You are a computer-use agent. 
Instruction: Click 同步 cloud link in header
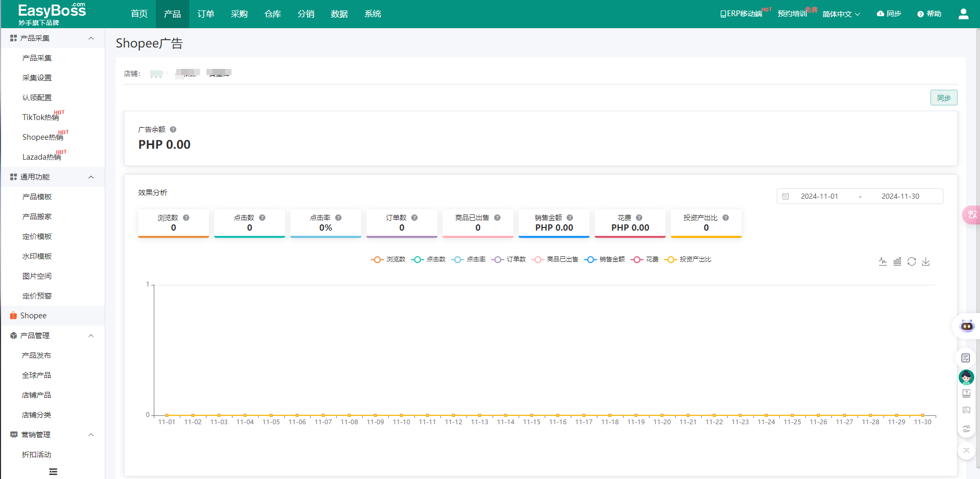pos(889,14)
